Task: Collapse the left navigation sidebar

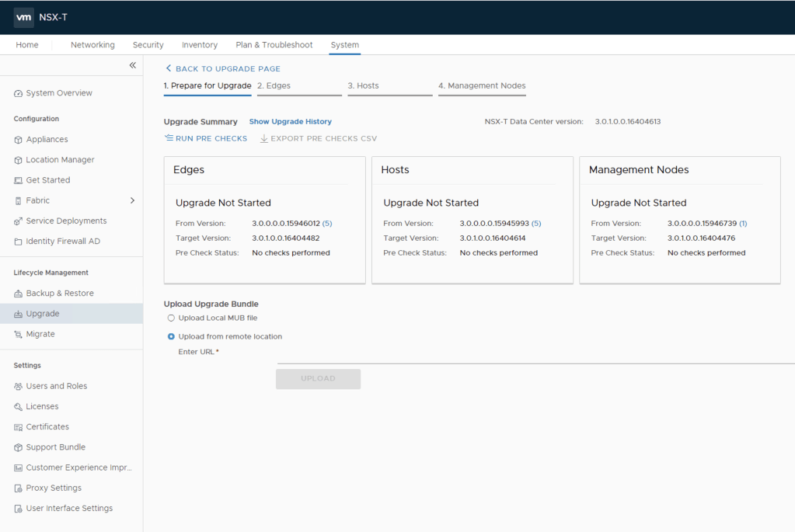Action: (132, 65)
